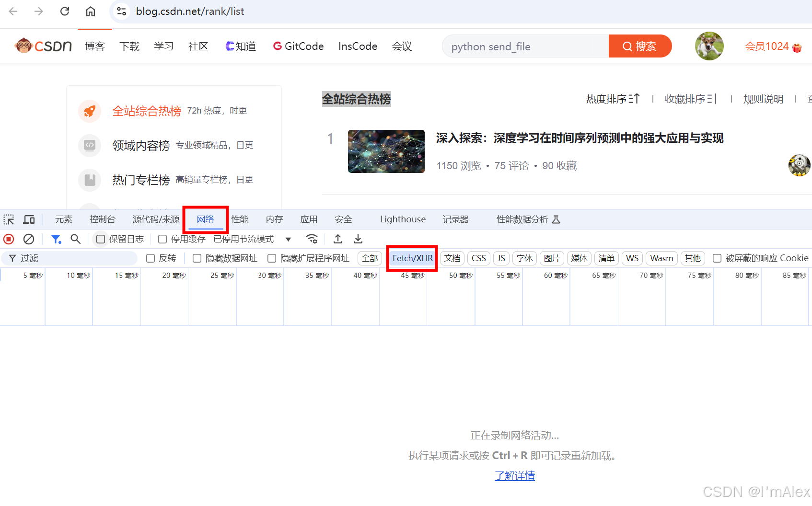
Task: Open network conditions wifi icon
Action: point(312,239)
